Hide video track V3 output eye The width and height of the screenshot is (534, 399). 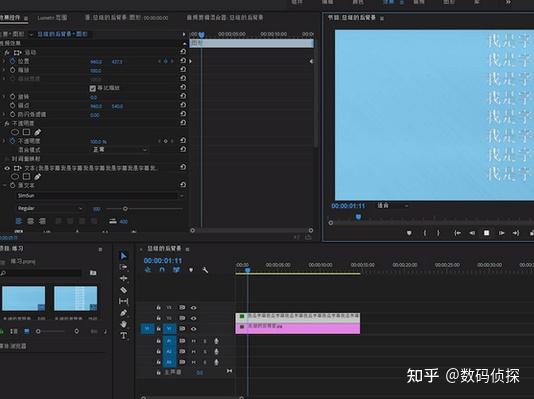pos(193,308)
